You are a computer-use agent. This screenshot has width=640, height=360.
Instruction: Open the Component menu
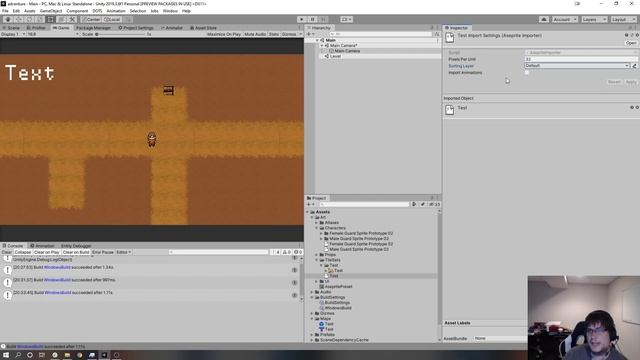pos(77,11)
